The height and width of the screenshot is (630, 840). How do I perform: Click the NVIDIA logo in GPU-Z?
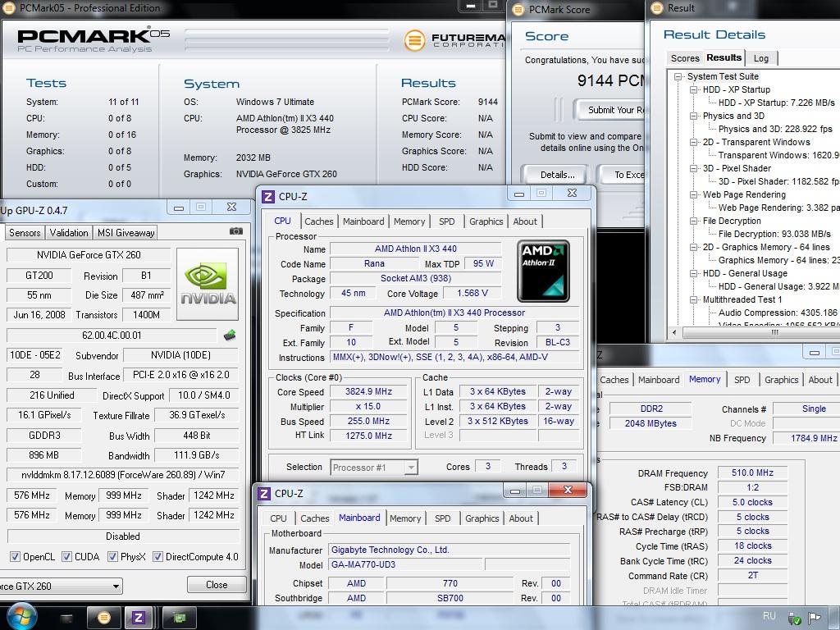pos(208,284)
